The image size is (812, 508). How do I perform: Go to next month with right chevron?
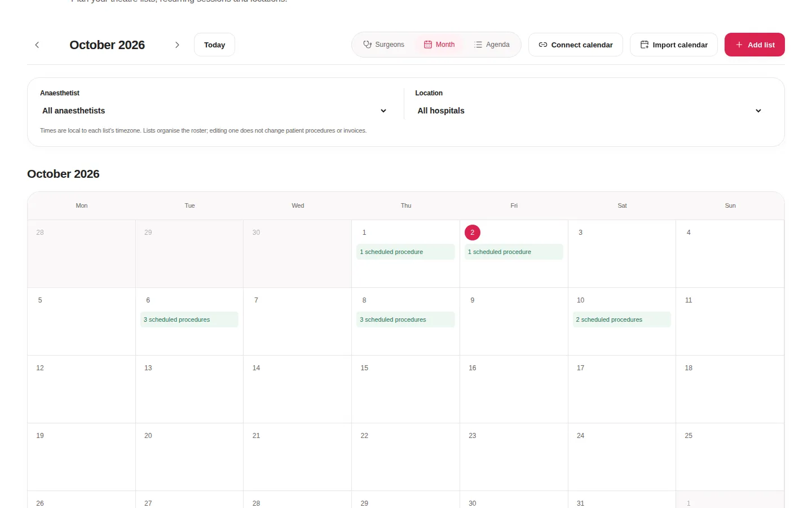[177, 45]
